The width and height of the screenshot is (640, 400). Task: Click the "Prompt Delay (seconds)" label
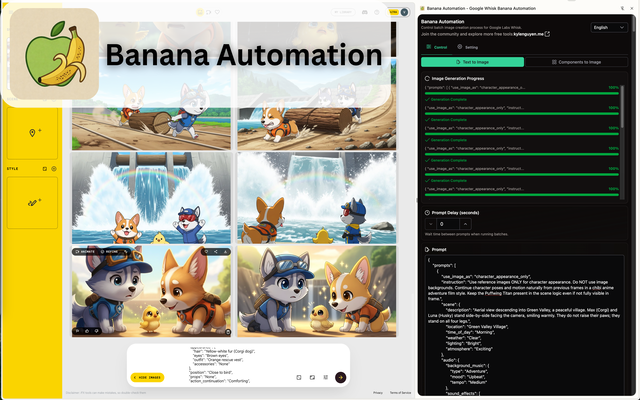(455, 213)
